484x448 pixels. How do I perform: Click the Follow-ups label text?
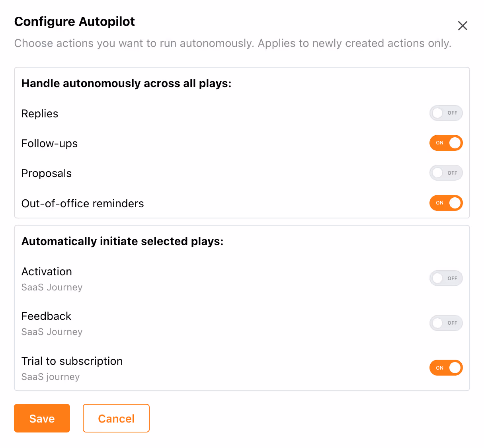(x=49, y=144)
